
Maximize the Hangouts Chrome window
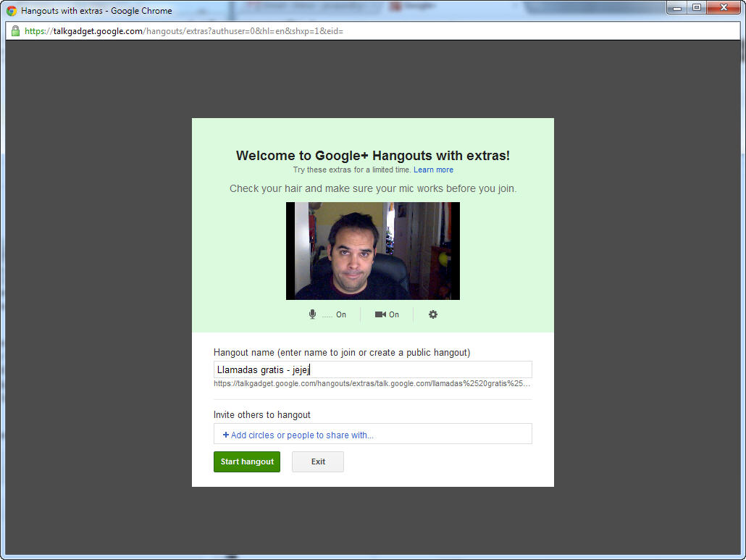pyautogui.click(x=697, y=8)
